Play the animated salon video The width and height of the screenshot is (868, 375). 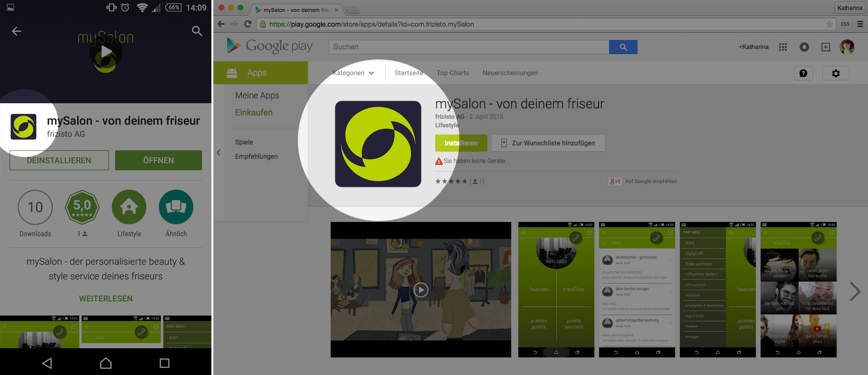pos(420,290)
